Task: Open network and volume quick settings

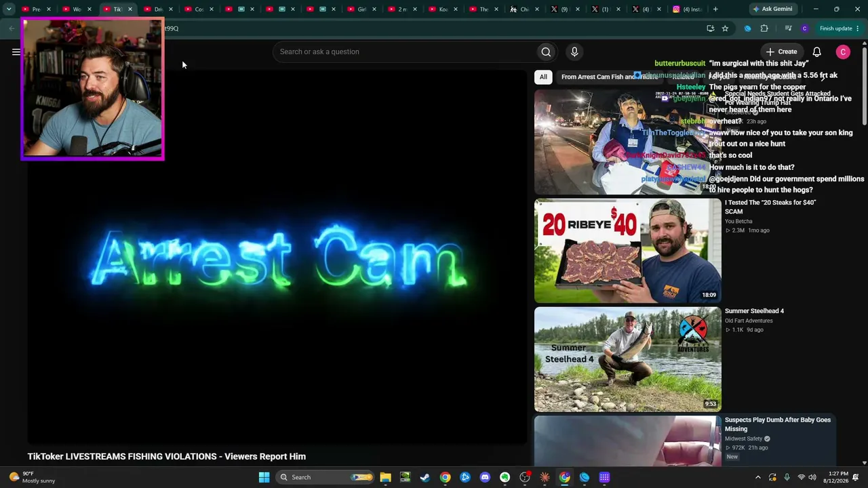Action: point(806,477)
